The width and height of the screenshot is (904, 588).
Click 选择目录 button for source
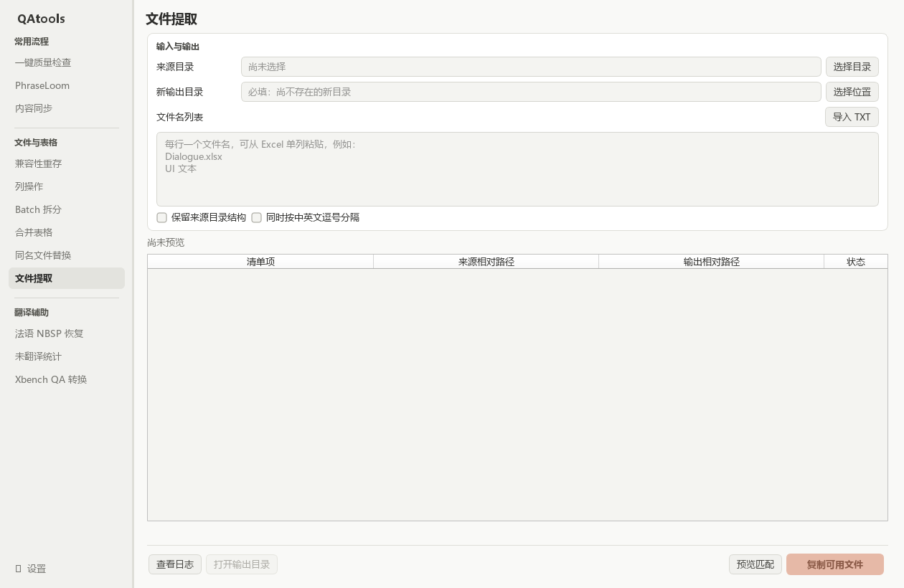point(852,67)
